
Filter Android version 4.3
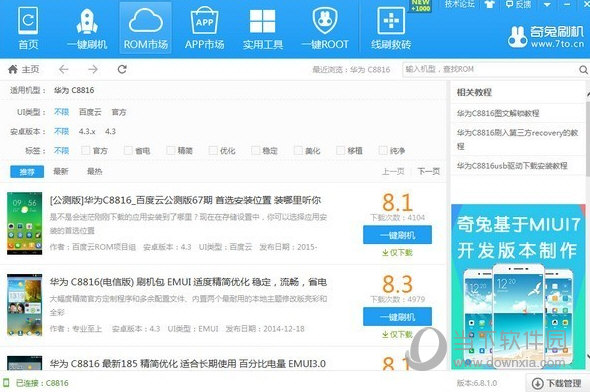click(x=110, y=131)
